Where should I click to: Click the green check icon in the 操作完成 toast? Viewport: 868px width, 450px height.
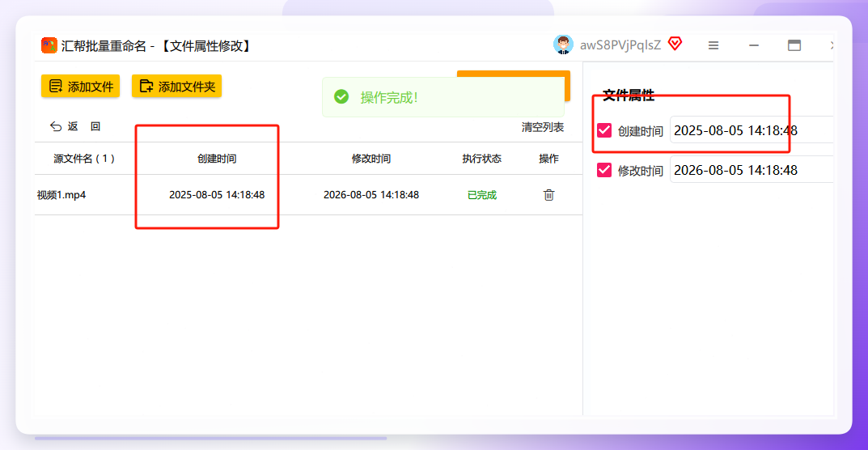coord(341,97)
